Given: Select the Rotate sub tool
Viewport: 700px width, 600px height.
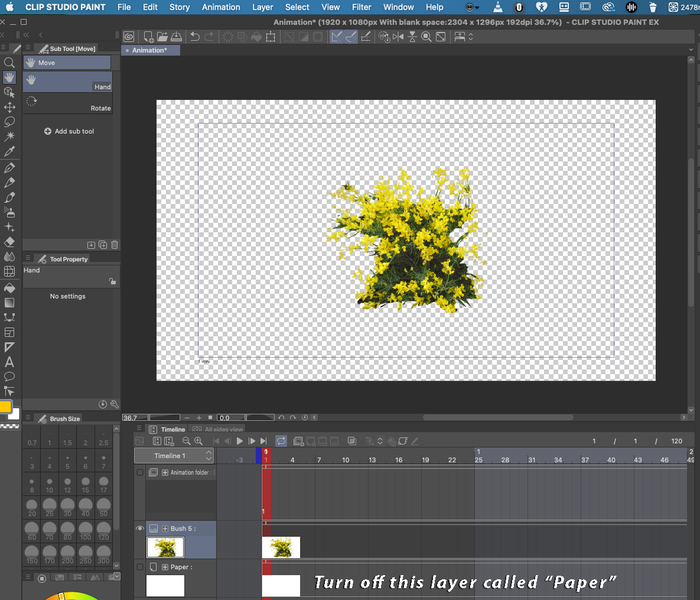Looking at the screenshot, I should 67,104.
